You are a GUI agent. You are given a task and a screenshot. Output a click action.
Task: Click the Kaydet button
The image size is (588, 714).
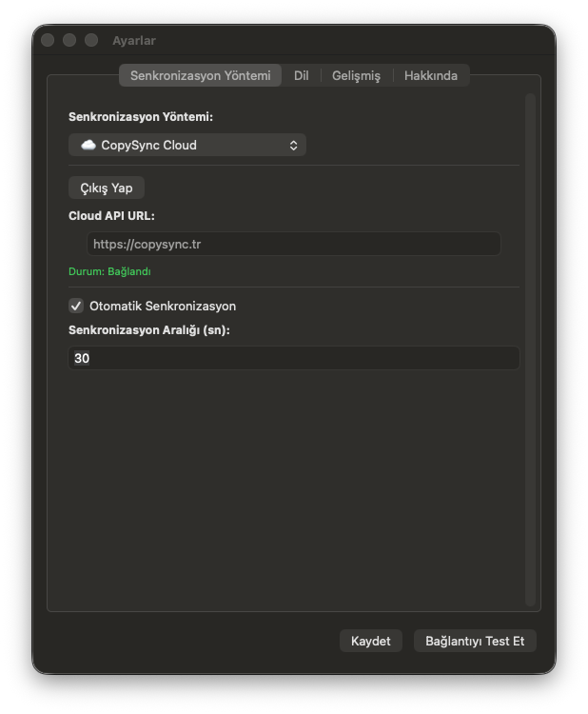pyautogui.click(x=371, y=641)
